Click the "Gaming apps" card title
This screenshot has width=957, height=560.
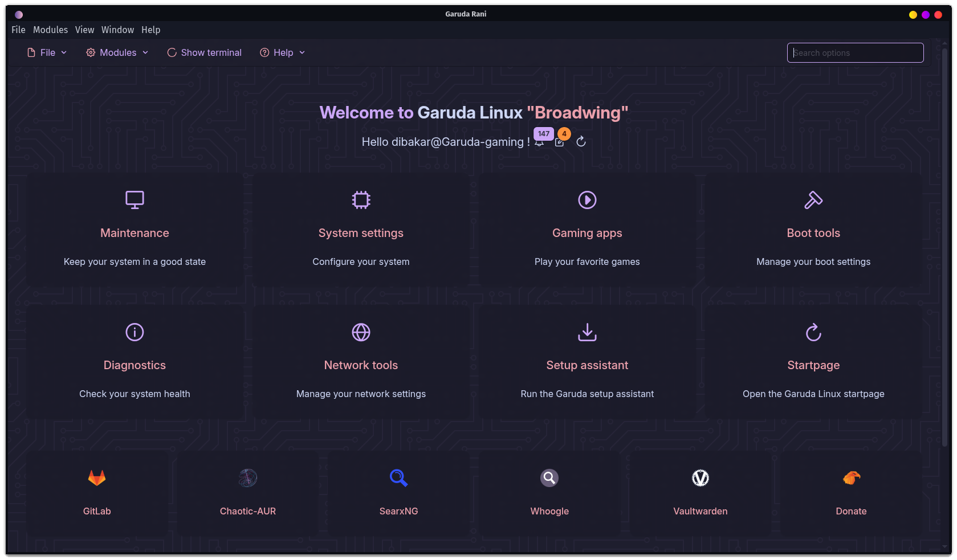[x=587, y=233]
